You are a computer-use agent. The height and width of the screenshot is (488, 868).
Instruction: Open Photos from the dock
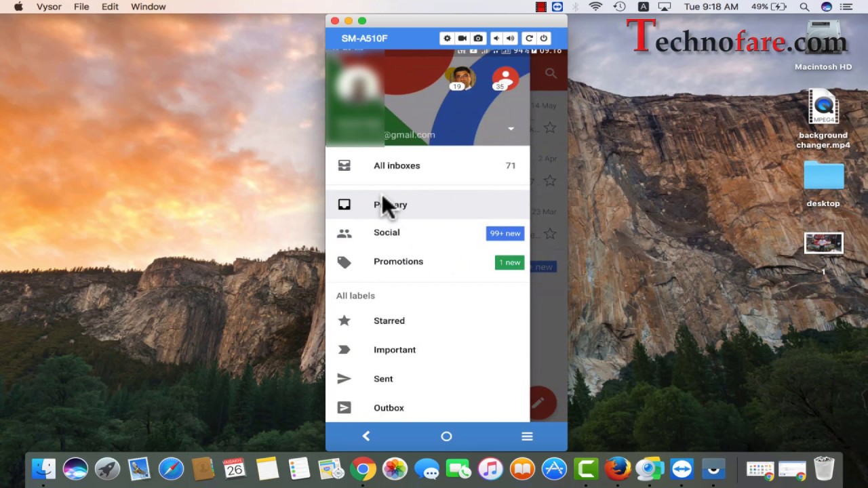coord(395,469)
